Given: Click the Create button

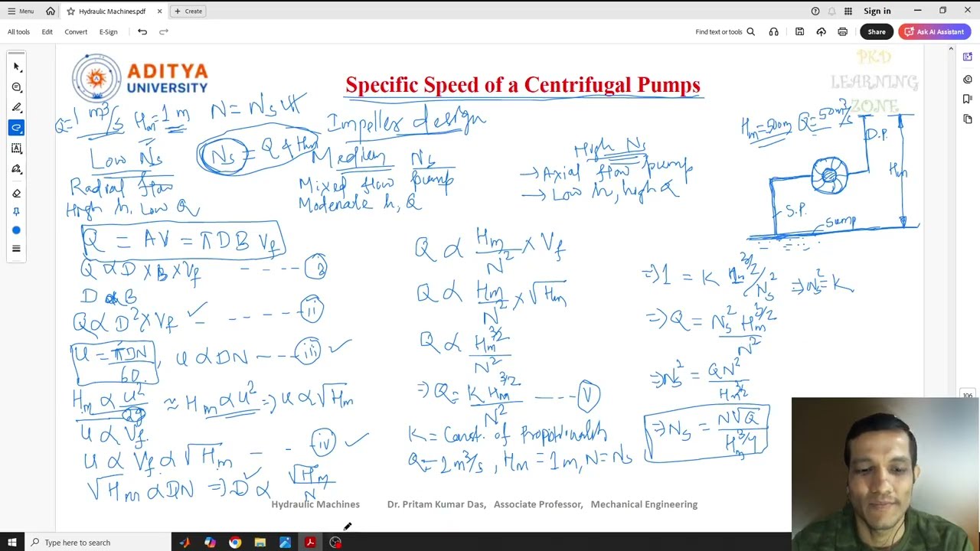Looking at the screenshot, I should point(188,11).
